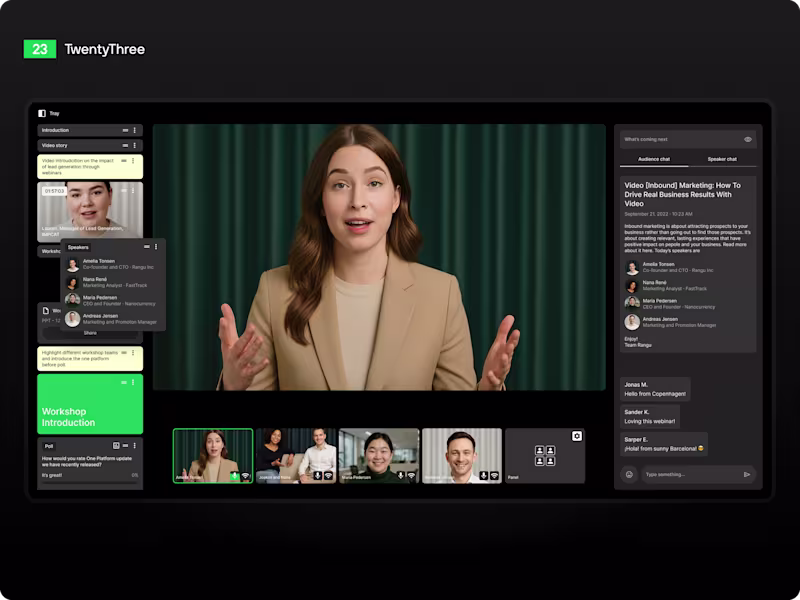Open three-dot menu on Video story item

pos(135,145)
